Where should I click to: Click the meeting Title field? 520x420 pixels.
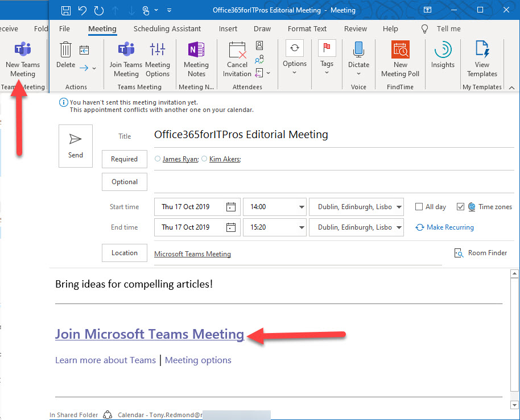coord(334,135)
